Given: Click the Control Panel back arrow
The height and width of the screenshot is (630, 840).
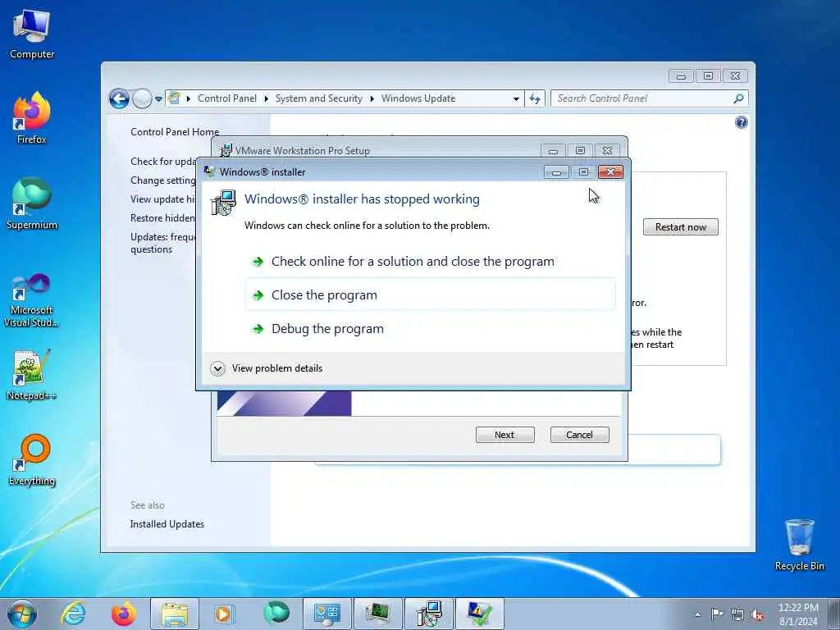Looking at the screenshot, I should point(119,98).
